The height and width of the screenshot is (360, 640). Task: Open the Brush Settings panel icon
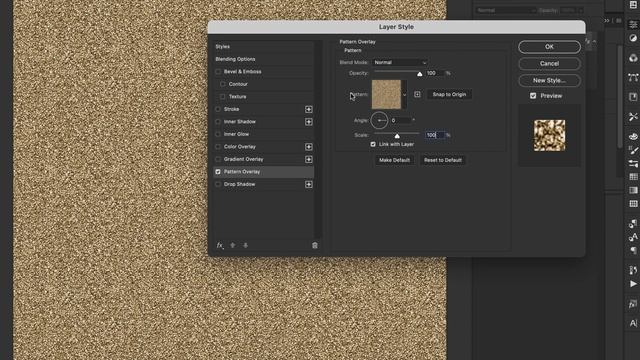[633, 150]
